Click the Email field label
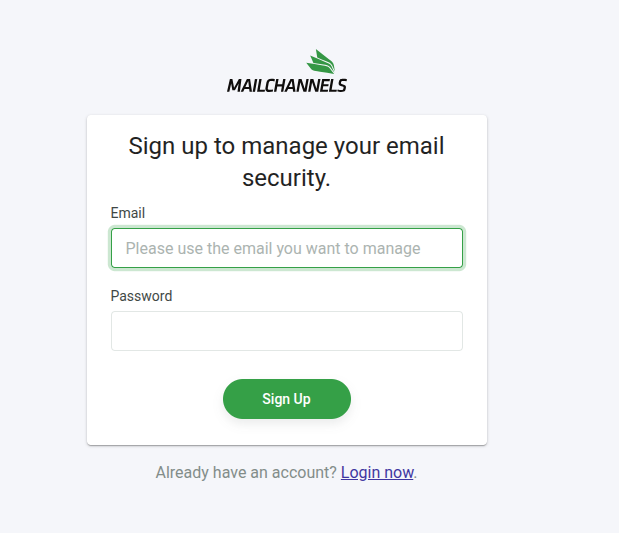The width and height of the screenshot is (619, 533). click(x=128, y=213)
